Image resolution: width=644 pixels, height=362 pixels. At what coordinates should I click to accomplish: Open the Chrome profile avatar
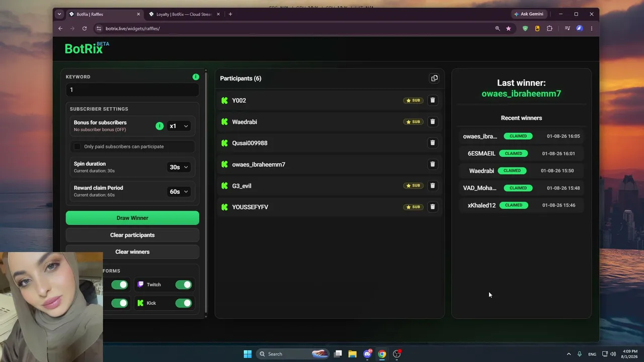[x=580, y=29]
